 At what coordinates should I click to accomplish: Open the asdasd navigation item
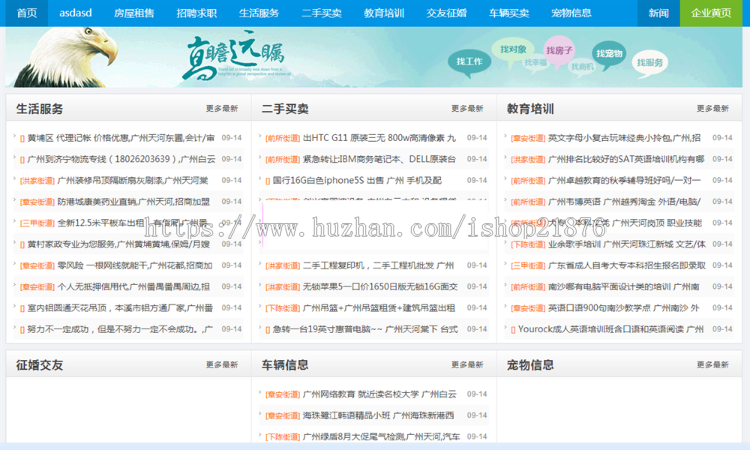tap(76, 13)
